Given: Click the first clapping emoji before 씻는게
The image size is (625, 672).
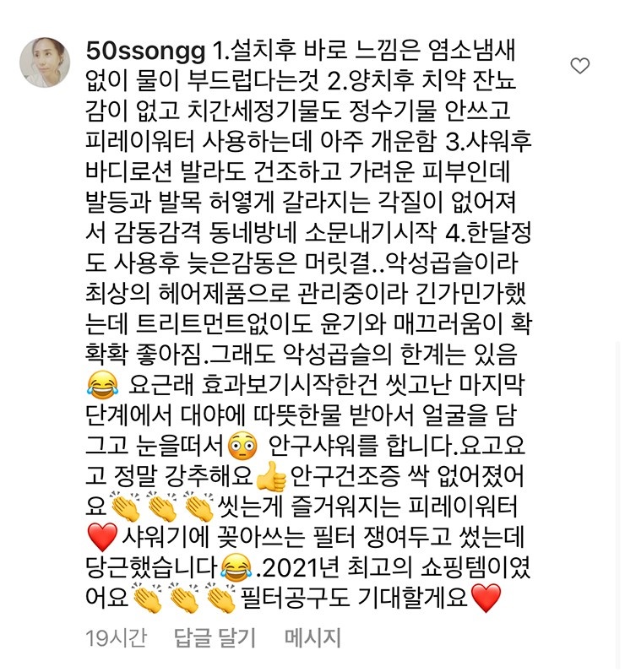Looking at the screenshot, I should (125, 507).
